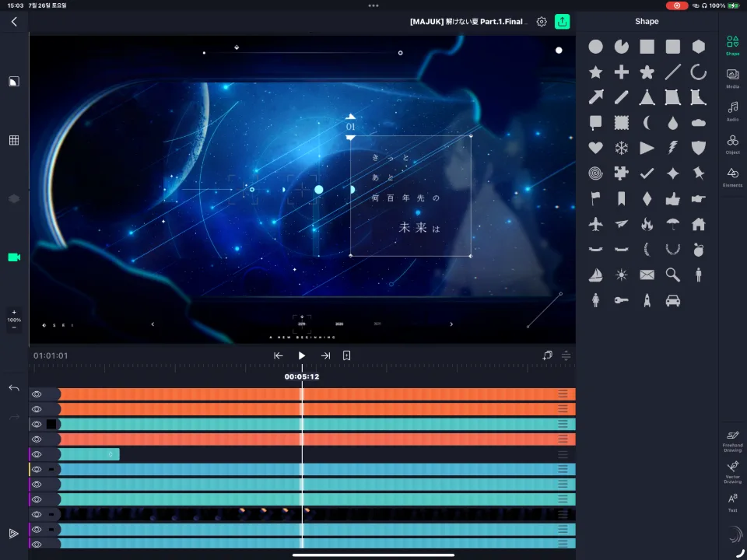Screen dimensions: 747x560
Task: Switch to the Elements tab
Action: (x=733, y=177)
